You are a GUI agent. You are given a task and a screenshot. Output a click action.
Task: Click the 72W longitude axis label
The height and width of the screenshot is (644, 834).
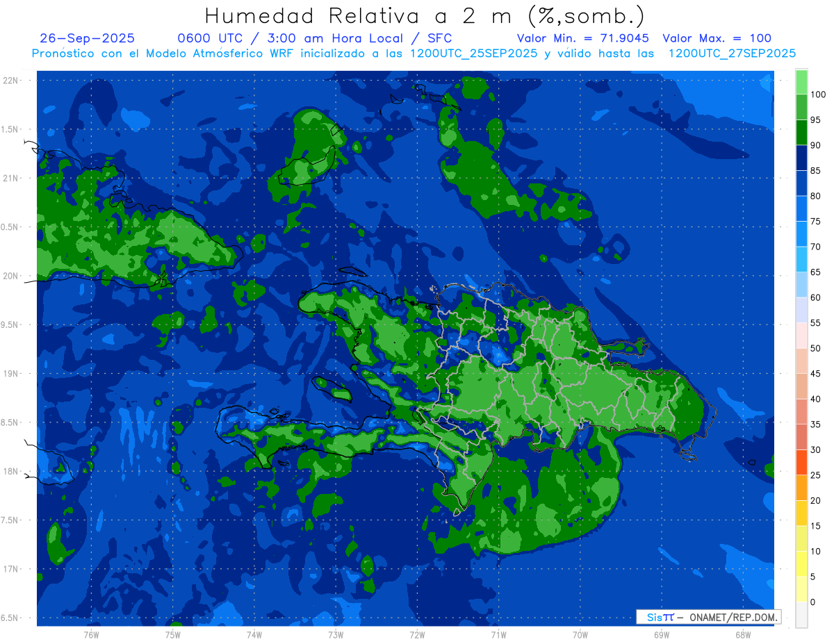(416, 634)
